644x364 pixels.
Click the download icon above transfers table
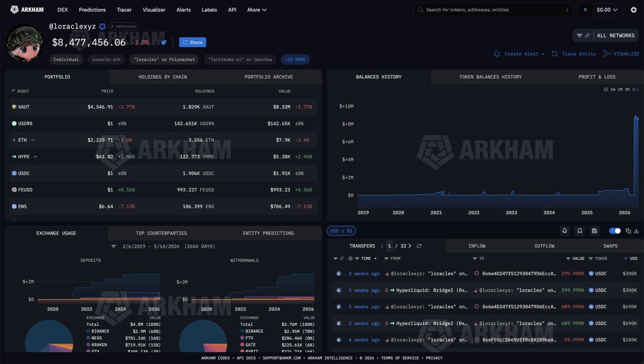pyautogui.click(x=636, y=231)
